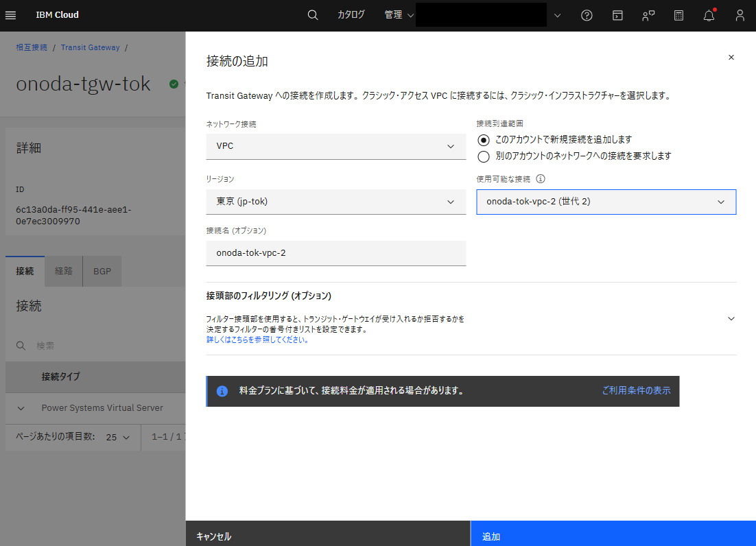Click the info icon in pricing notice

222,391
